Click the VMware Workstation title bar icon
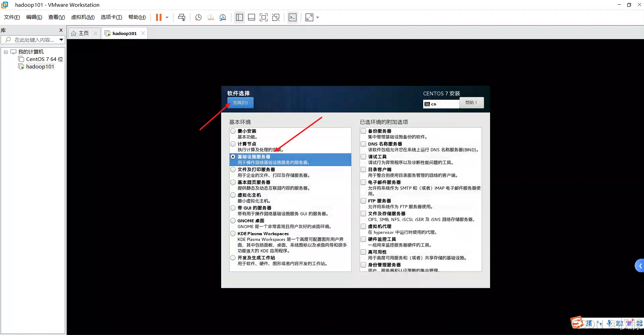 (x=5, y=5)
